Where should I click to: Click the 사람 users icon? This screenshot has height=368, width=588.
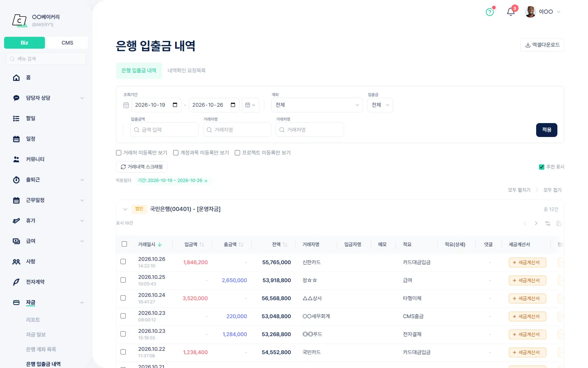point(16,262)
